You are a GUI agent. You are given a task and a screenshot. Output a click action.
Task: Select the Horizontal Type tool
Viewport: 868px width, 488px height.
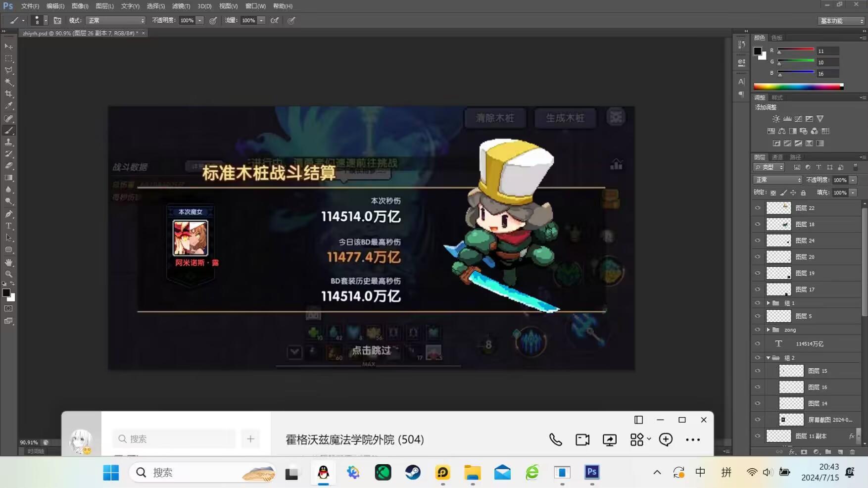click(8, 226)
